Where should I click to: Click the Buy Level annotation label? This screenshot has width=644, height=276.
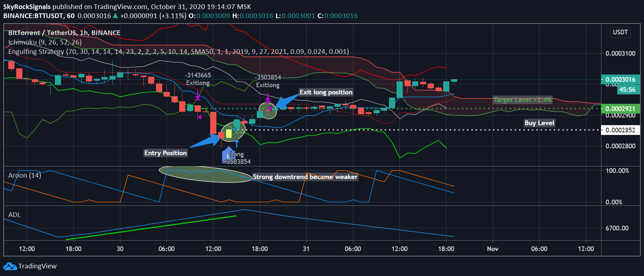click(539, 123)
